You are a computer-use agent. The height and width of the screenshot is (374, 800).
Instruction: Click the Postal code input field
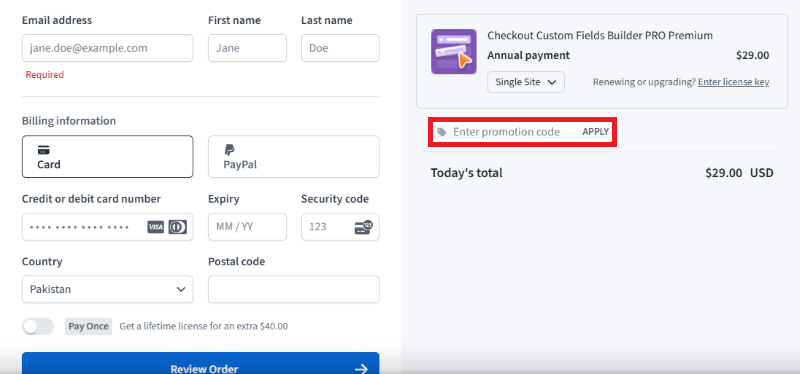point(293,289)
